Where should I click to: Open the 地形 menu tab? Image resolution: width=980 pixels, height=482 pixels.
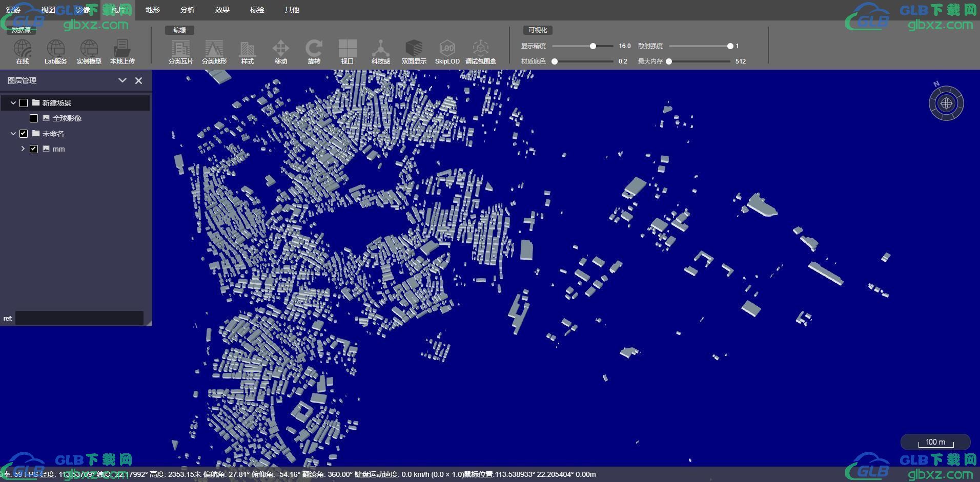pyautogui.click(x=153, y=10)
